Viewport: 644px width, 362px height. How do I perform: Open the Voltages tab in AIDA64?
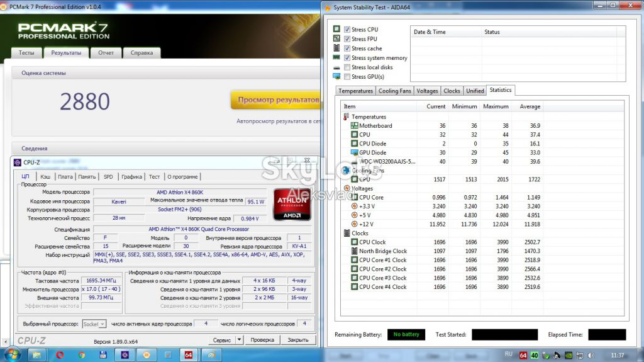pos(427,91)
